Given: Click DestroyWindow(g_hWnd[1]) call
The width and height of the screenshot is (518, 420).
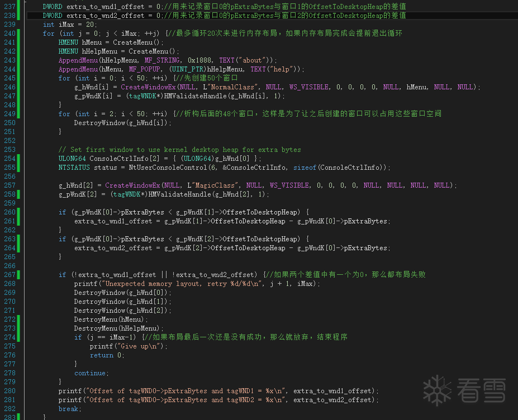Looking at the screenshot, I should point(121,301).
